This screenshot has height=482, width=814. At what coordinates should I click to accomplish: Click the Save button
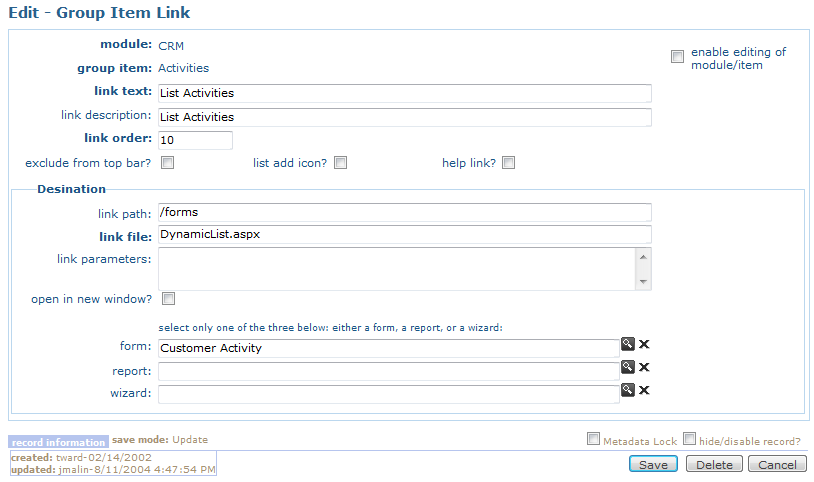point(653,464)
